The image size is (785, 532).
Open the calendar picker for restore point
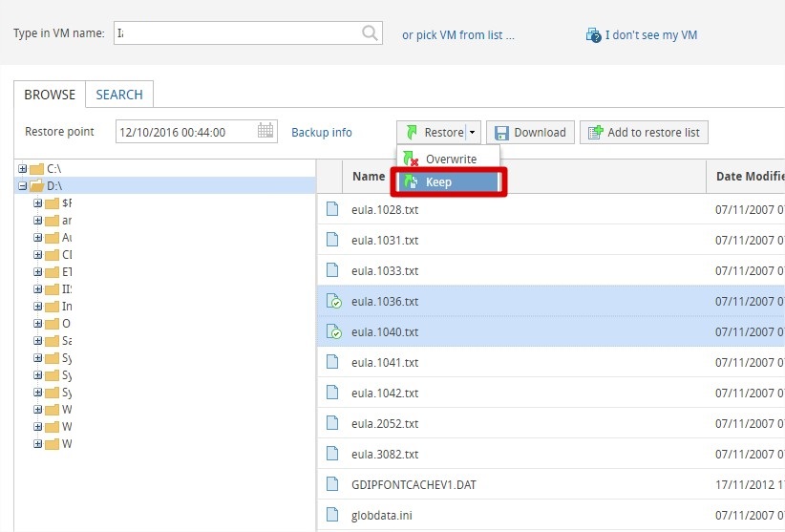[x=266, y=132]
